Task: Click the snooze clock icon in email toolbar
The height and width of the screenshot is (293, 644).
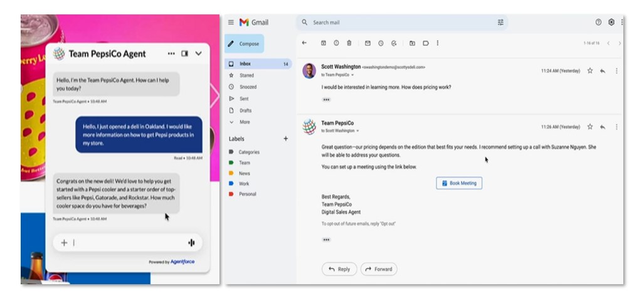Action: tap(381, 43)
